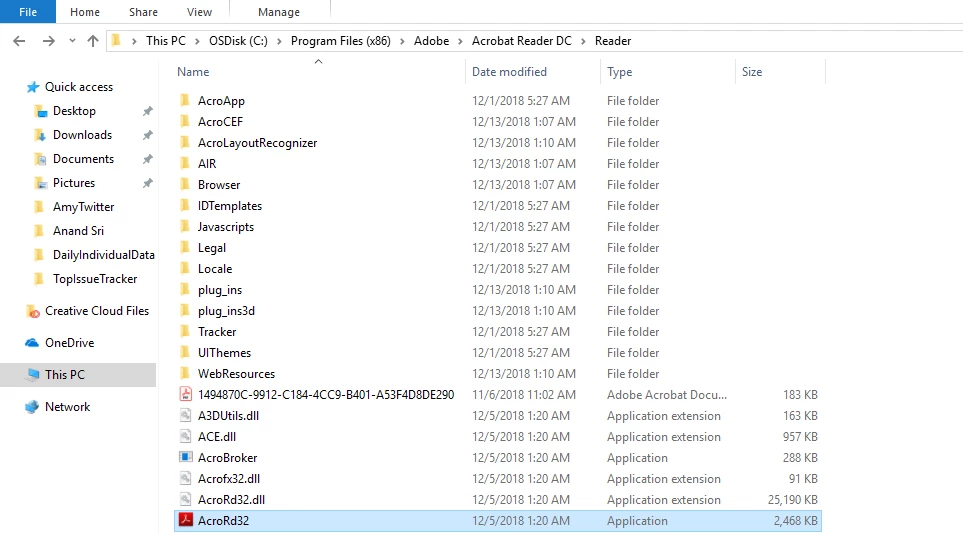Select the 1494870C PDF document icon
The image size is (963, 534).
(185, 395)
